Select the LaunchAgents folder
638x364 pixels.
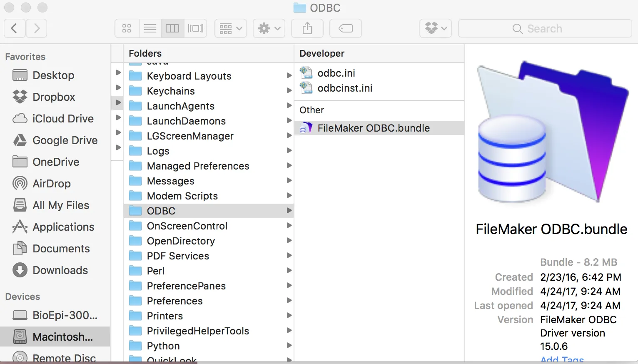point(209,106)
